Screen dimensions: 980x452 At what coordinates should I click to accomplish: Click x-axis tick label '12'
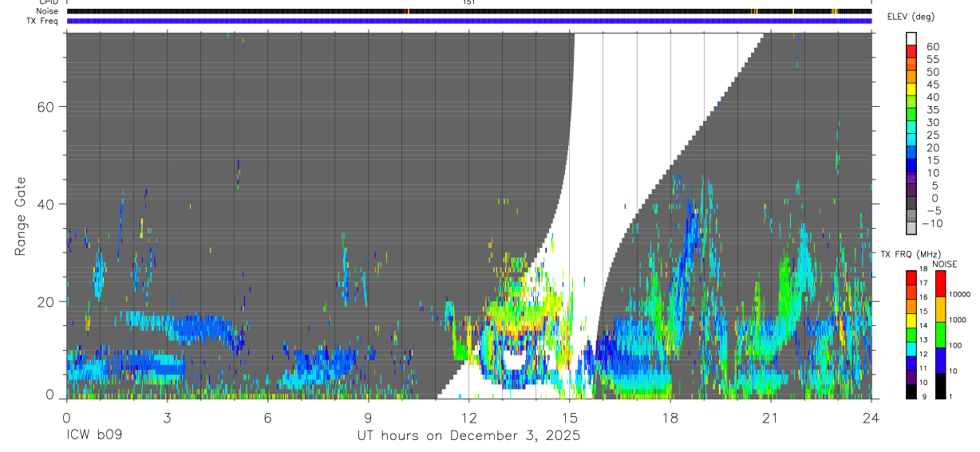[469, 418]
